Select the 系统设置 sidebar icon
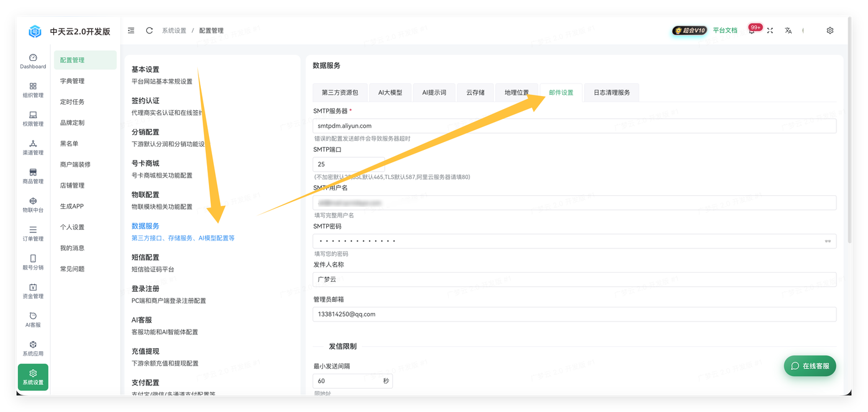Screen dimensions: 868x412 pos(33,377)
